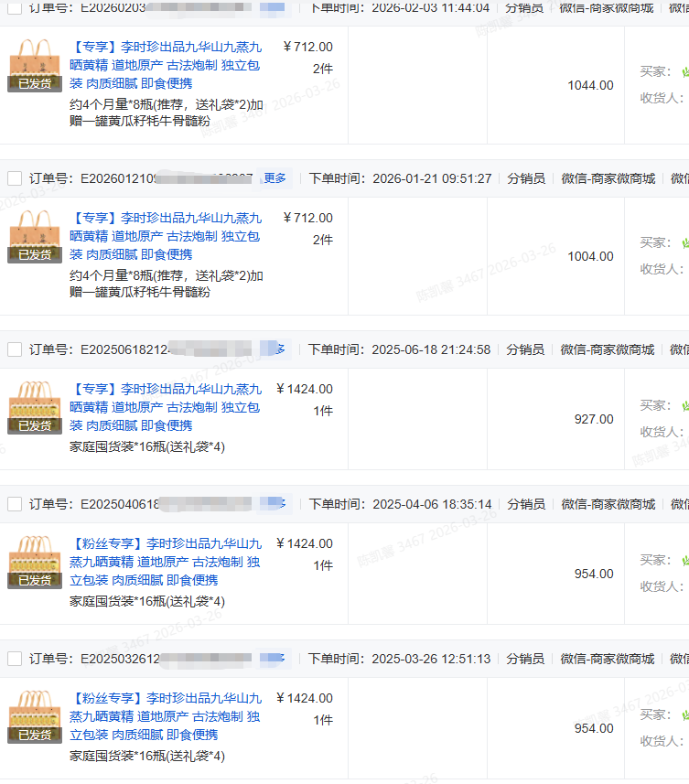The height and width of the screenshot is (784, 689).
Task: Click total amount 1044.00
Action: tap(590, 85)
